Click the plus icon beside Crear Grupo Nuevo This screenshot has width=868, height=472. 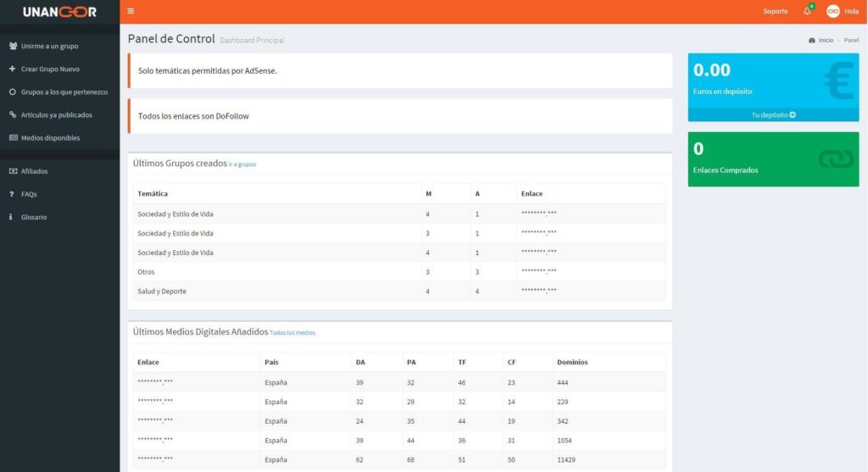click(x=12, y=69)
